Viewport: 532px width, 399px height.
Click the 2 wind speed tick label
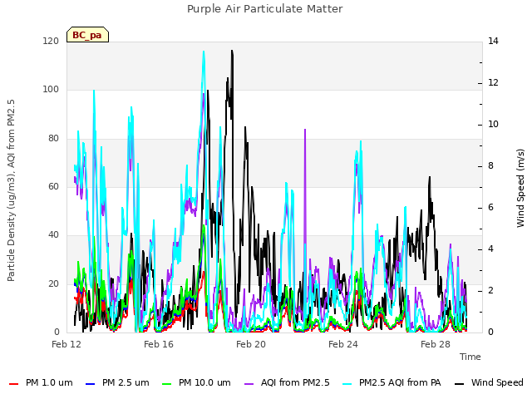490,291
